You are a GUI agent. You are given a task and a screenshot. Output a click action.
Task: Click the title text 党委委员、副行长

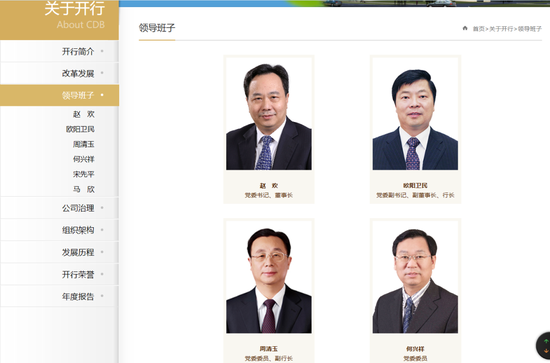[x=269, y=358]
